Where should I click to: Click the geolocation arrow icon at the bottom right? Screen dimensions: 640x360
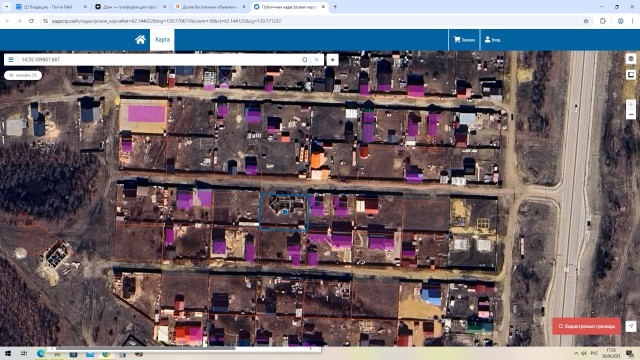[x=631, y=326]
